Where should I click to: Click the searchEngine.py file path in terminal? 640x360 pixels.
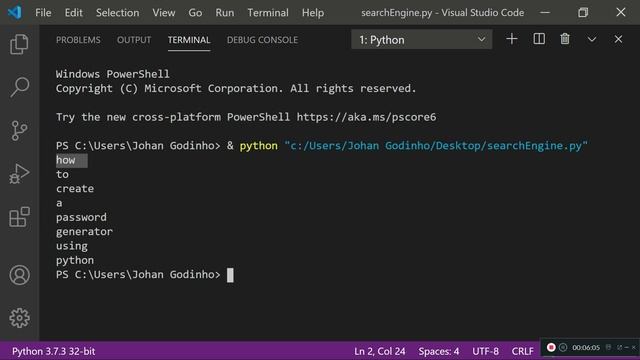(x=436, y=146)
